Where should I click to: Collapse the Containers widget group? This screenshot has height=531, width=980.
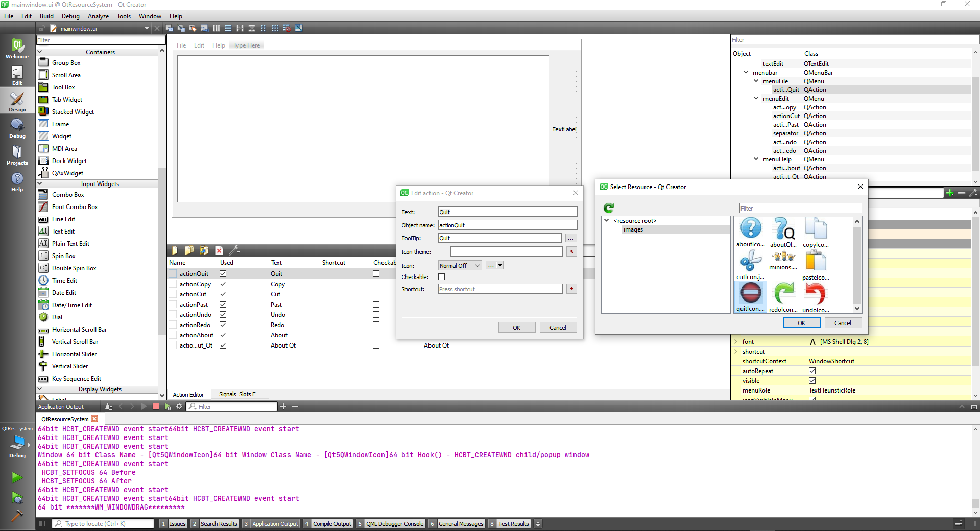[x=40, y=52]
